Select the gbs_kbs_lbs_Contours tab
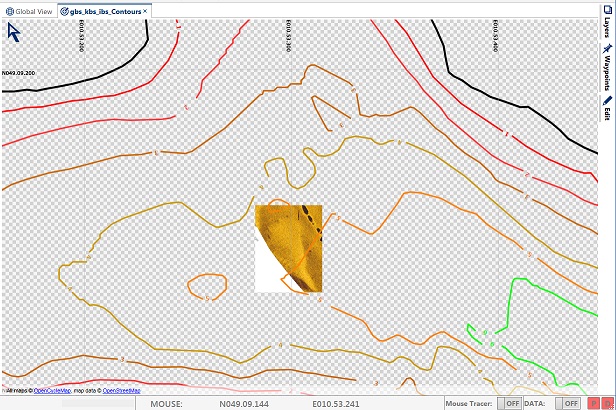Image resolution: width=616 pixels, height=410 pixels. (103, 11)
